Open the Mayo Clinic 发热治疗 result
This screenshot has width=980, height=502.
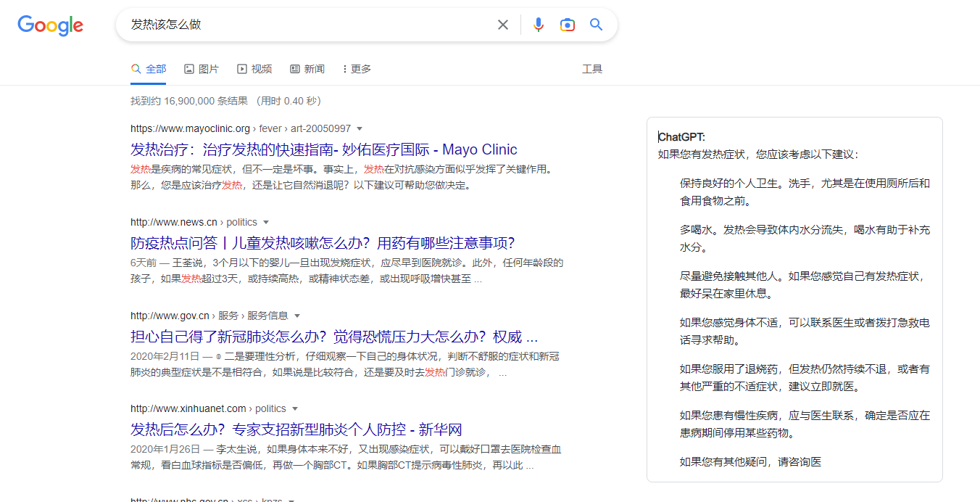(324, 149)
